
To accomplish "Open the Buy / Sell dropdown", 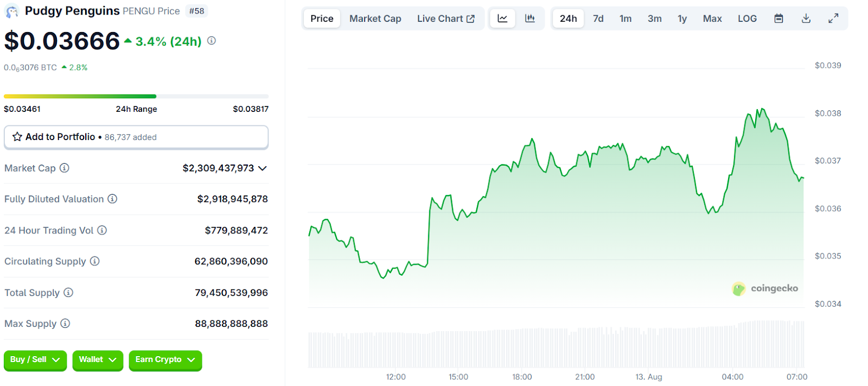I will 35,360.
